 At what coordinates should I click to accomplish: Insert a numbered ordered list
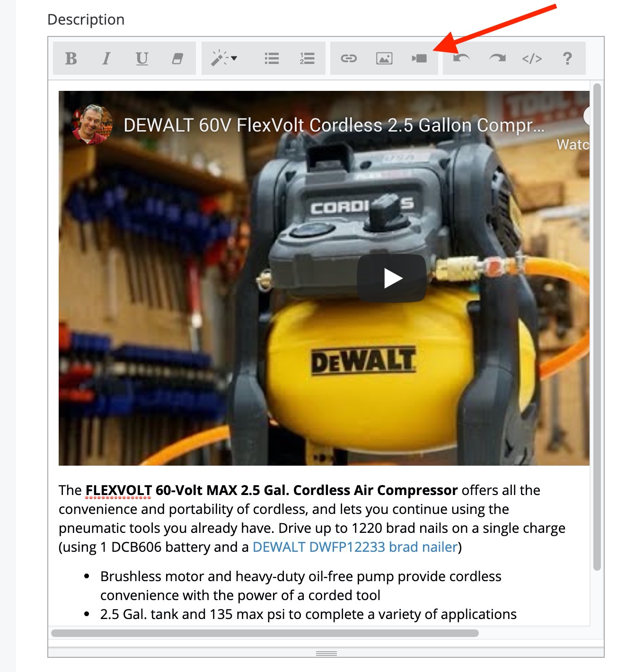coord(307,58)
